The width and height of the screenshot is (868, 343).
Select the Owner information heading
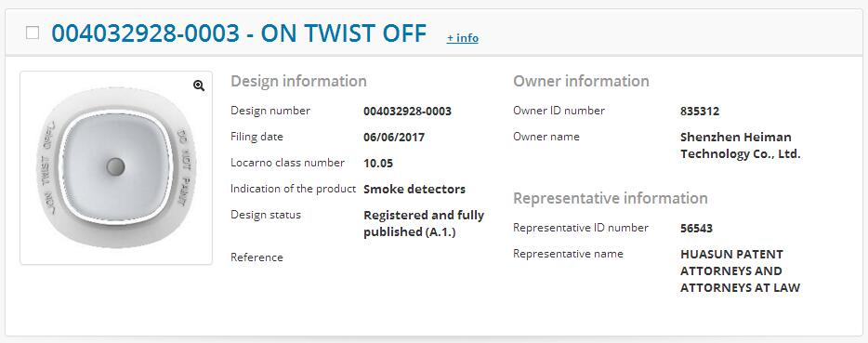[x=581, y=81]
